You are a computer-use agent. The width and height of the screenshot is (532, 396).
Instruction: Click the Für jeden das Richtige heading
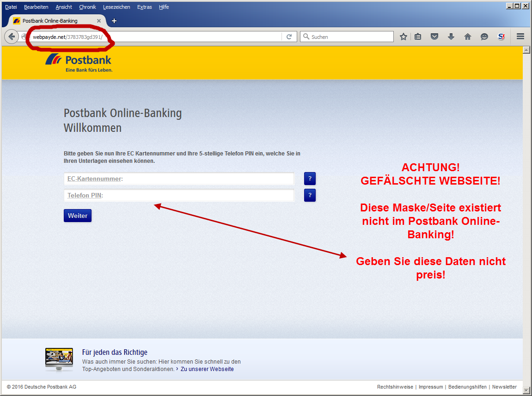[x=115, y=352]
